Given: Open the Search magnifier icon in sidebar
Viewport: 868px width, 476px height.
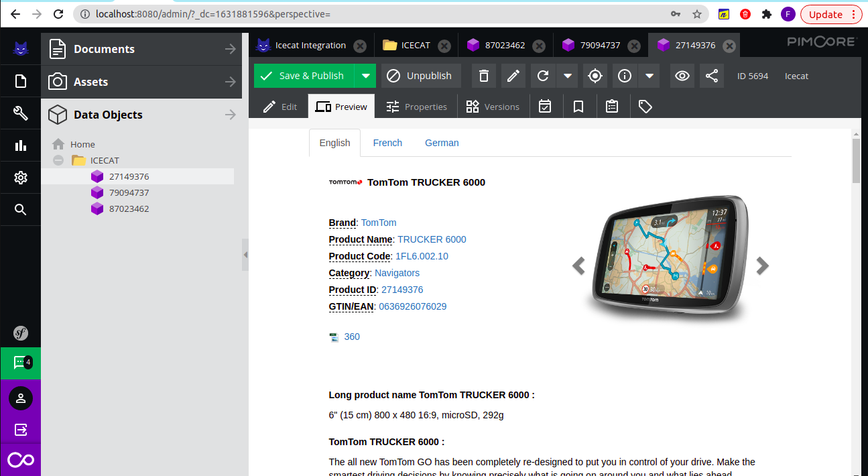Looking at the screenshot, I should pos(20,210).
